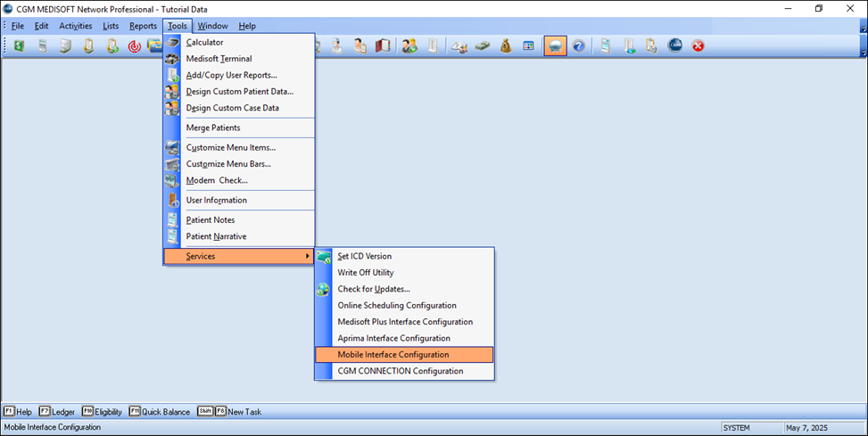Collapse the open Tools menu
The image size is (868, 436).
[178, 26]
